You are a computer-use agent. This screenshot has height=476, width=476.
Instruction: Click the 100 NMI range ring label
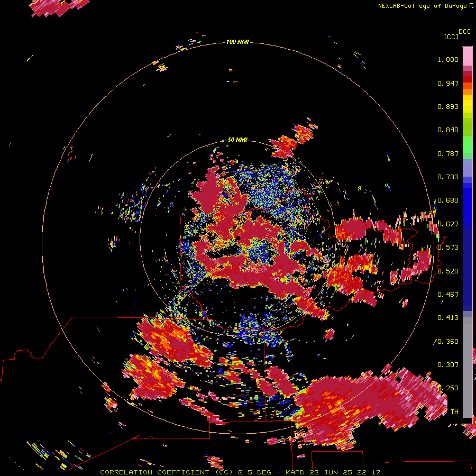coord(237,42)
